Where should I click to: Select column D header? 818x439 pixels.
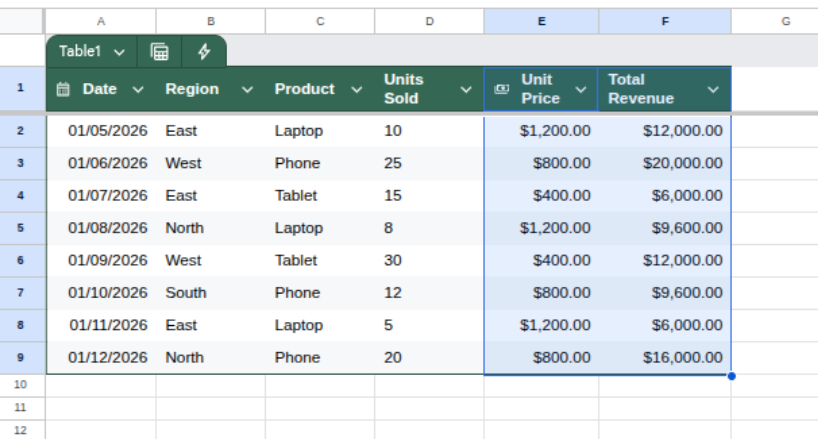[x=429, y=21]
